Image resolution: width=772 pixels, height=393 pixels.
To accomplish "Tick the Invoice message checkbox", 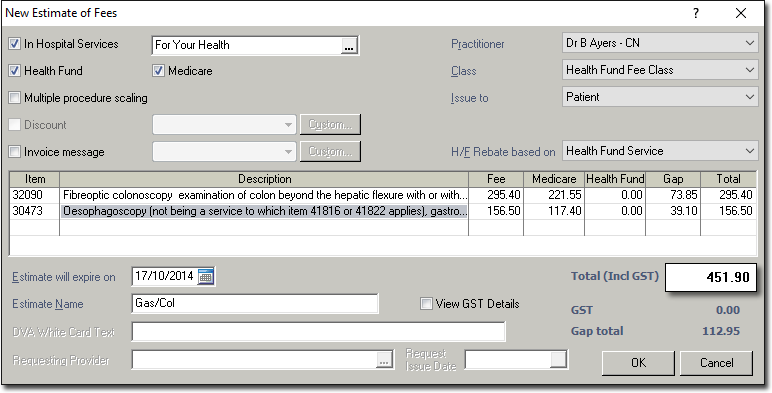I will click(14, 152).
